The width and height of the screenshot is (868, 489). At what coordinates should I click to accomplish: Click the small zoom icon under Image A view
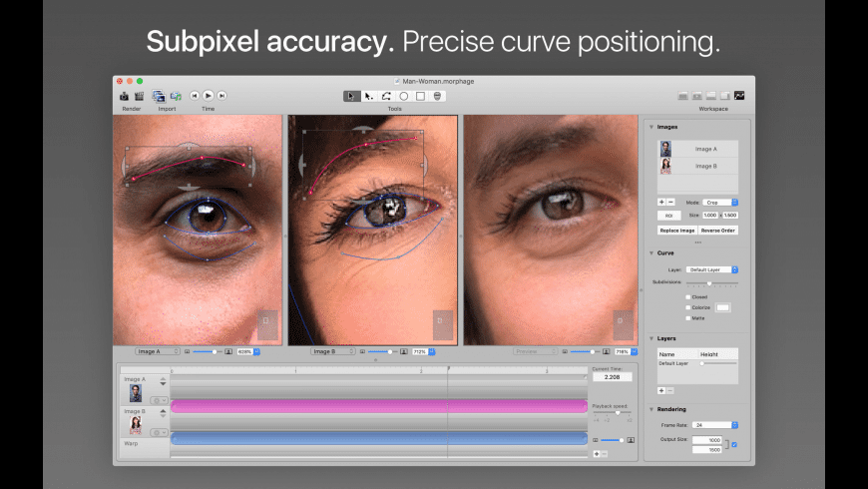(188, 351)
